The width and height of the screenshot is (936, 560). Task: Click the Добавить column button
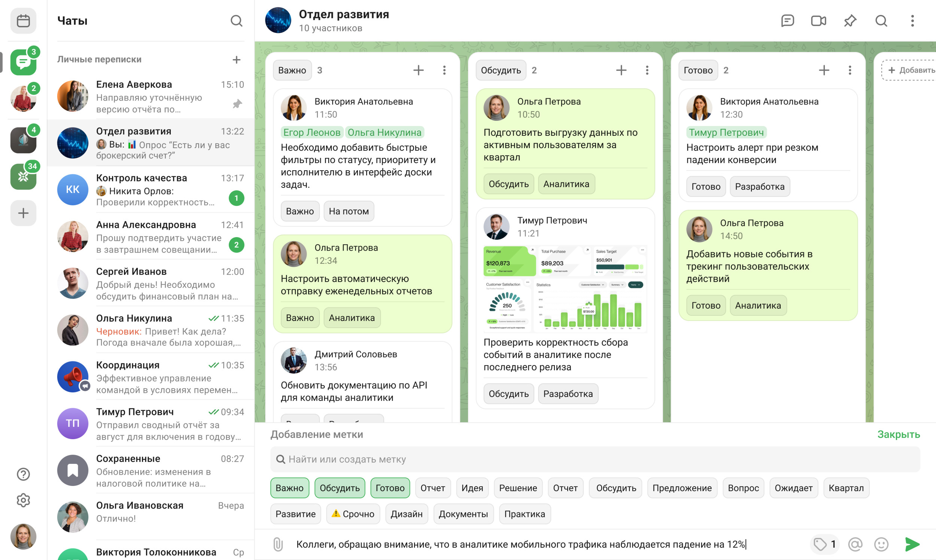(911, 70)
